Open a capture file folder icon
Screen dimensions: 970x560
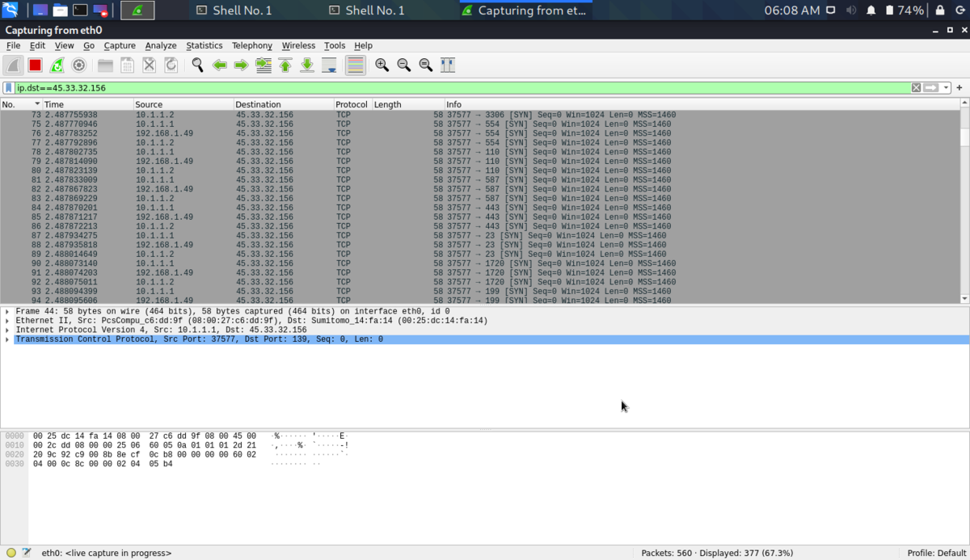click(x=105, y=65)
